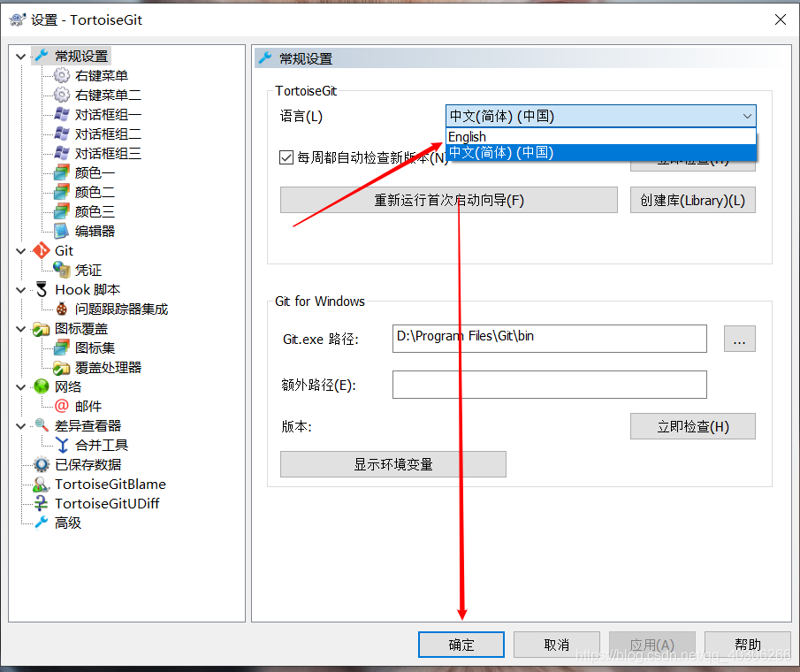Screen dimensions: 800x672
Task: Click the icon next to 图标集
Action: [x=62, y=348]
